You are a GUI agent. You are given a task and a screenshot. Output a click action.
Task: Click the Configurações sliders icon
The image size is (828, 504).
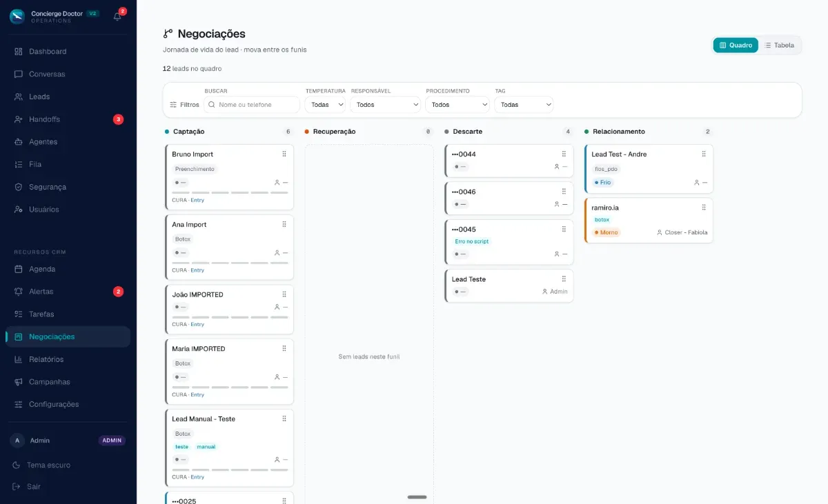[19, 404]
